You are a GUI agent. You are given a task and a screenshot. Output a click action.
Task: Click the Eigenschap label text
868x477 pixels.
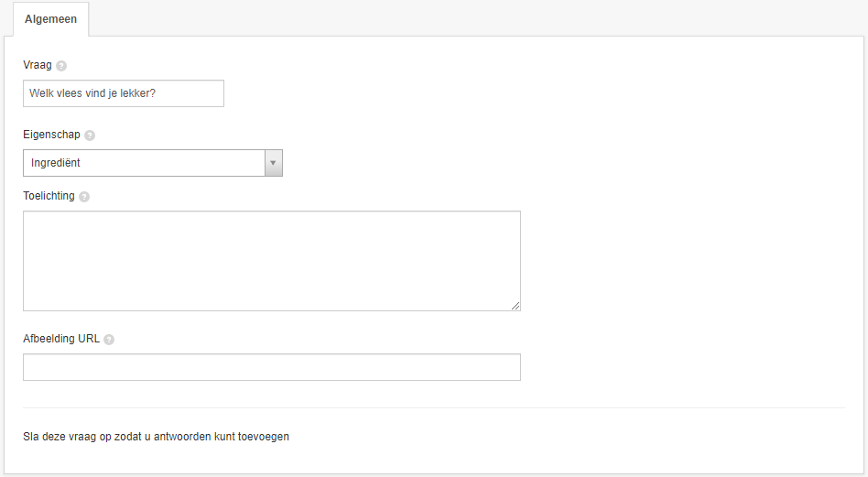click(51, 135)
